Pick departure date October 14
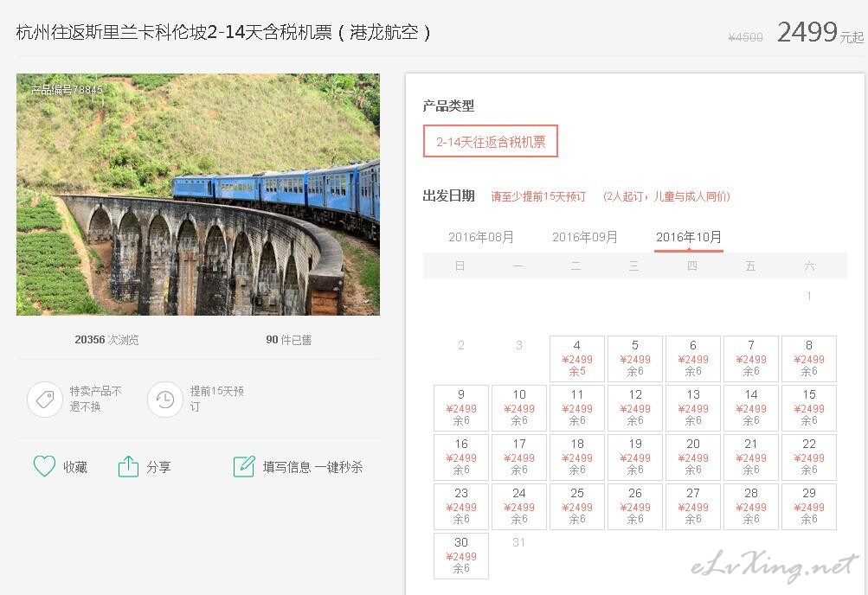This screenshot has height=595, width=868. point(751,407)
